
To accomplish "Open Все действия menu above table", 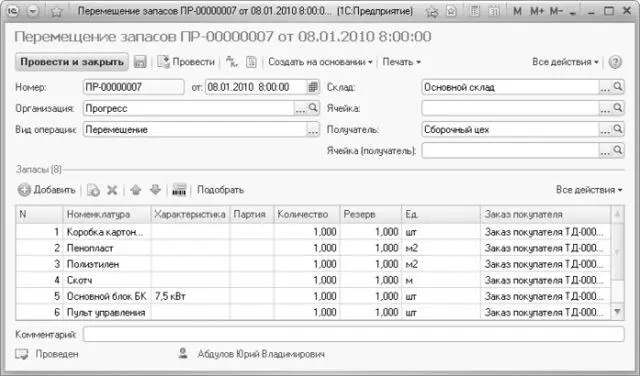I will [x=589, y=190].
